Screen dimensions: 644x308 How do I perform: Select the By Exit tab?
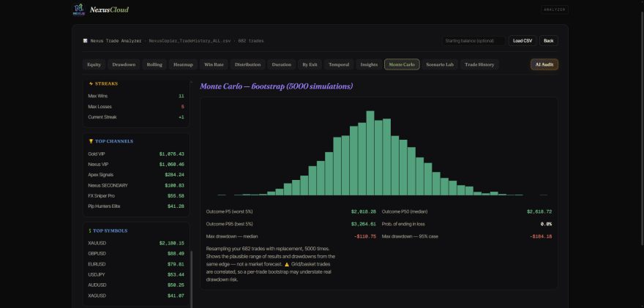tap(310, 64)
